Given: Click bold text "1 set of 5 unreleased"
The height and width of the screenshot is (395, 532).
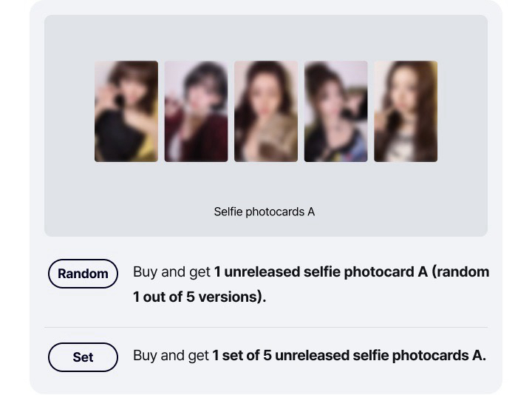Looking at the screenshot, I should [281, 356].
